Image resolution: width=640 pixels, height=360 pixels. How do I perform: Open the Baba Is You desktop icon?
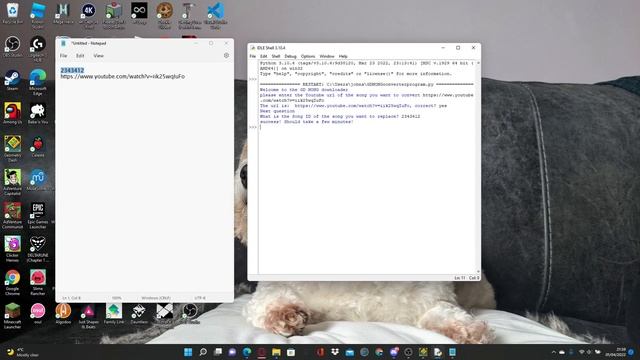(x=38, y=113)
